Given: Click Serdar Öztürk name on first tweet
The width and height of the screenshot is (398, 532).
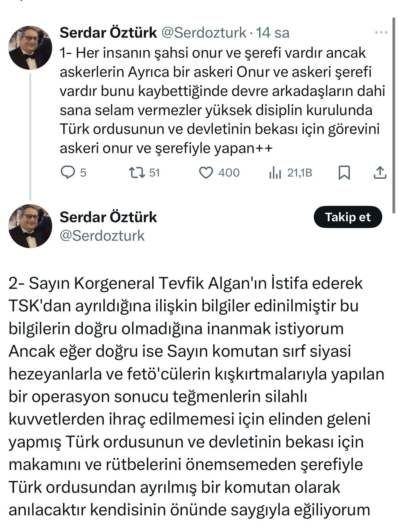Looking at the screenshot, I should pyautogui.click(x=108, y=32).
